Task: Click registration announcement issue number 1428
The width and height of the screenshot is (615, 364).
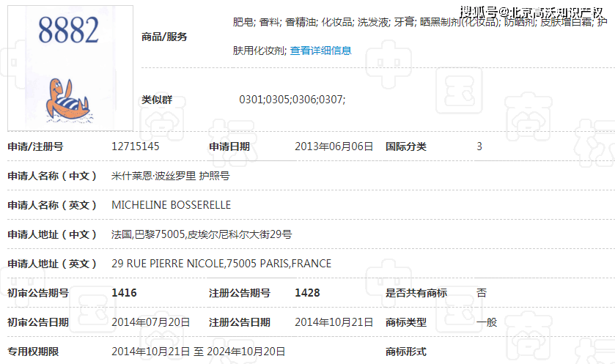Action: pyautogui.click(x=307, y=293)
